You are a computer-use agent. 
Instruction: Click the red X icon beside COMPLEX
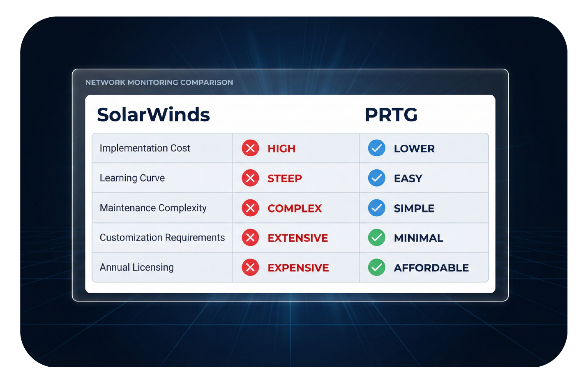[250, 208]
